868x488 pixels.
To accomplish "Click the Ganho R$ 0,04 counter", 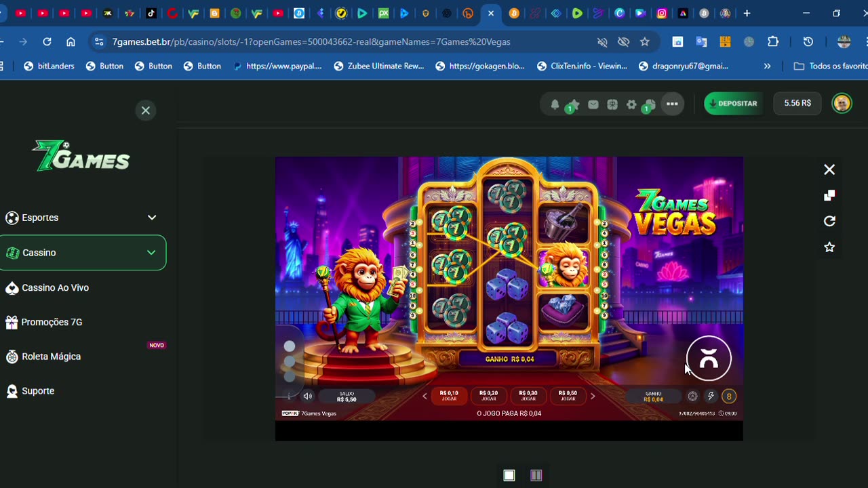I will 653,396.
